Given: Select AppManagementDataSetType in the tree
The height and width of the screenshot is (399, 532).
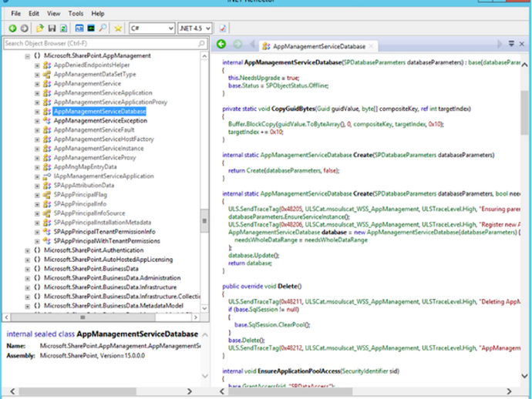Looking at the screenshot, I should [95, 74].
